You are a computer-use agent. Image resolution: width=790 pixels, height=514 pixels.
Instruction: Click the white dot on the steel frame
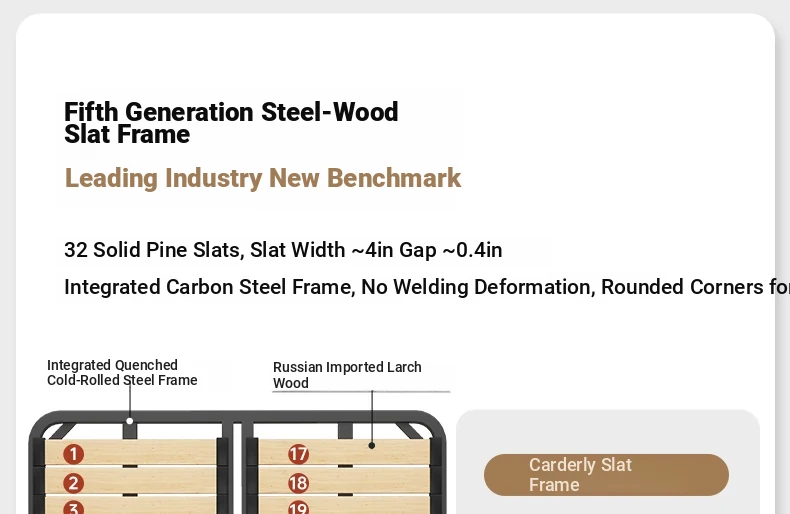click(x=130, y=421)
